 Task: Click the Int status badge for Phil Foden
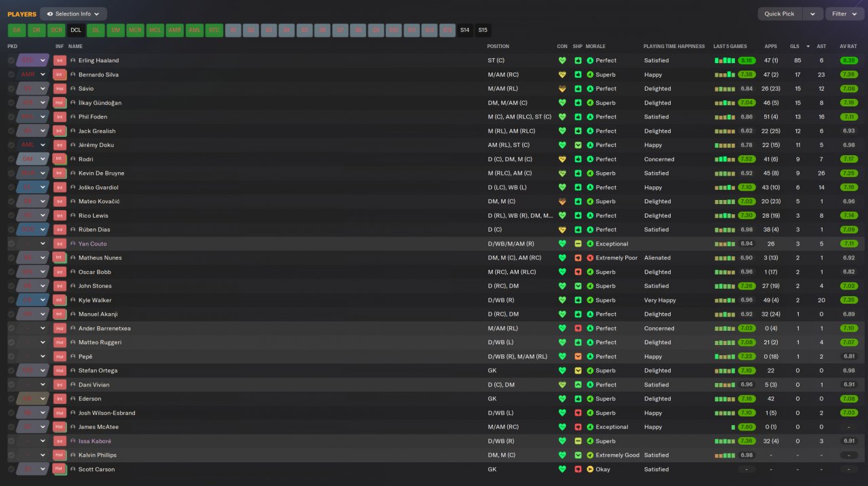(60, 117)
